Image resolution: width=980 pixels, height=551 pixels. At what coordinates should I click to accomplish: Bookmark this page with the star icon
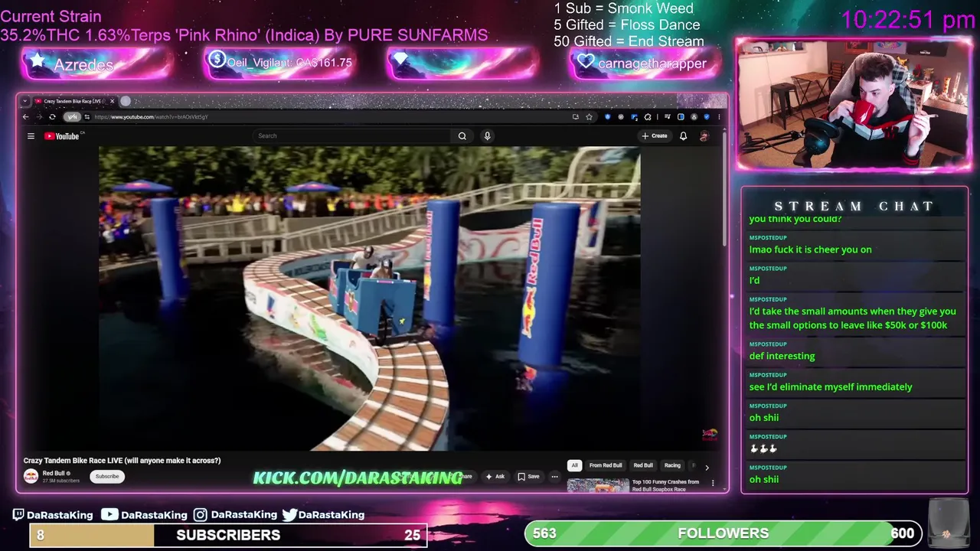coord(589,117)
